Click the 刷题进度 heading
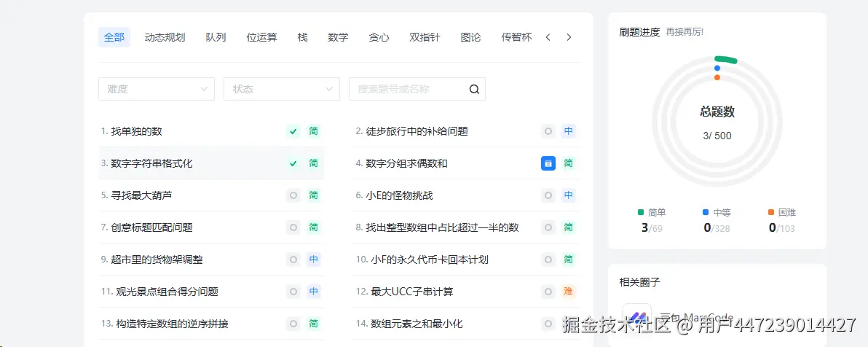The width and height of the screenshot is (868, 347). click(x=640, y=32)
